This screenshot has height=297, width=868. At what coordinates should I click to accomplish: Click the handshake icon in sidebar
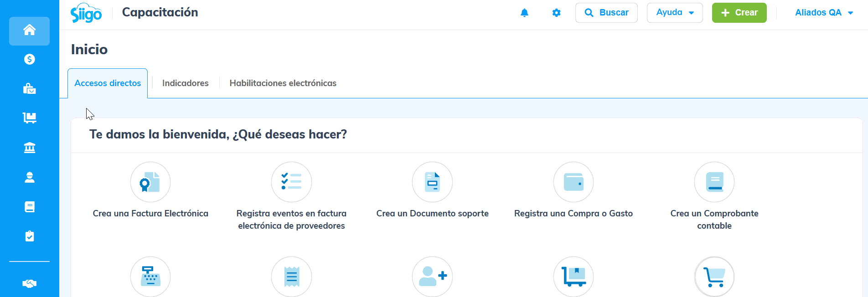[x=30, y=283]
